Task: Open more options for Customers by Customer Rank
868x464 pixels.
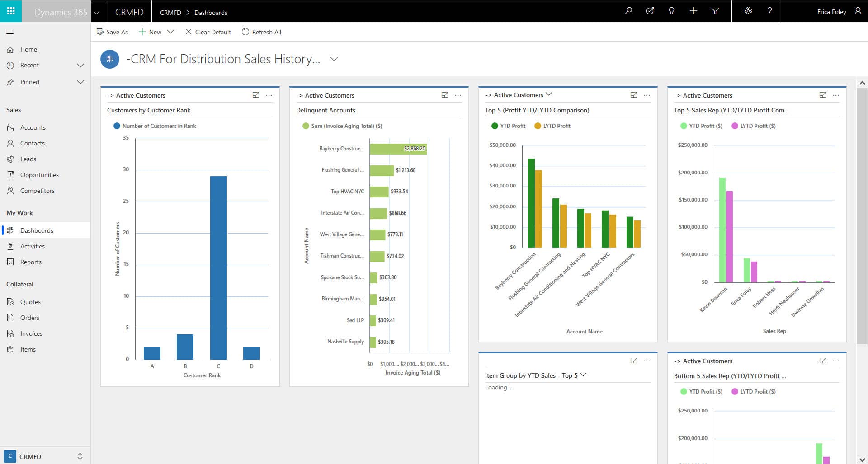Action: click(269, 95)
